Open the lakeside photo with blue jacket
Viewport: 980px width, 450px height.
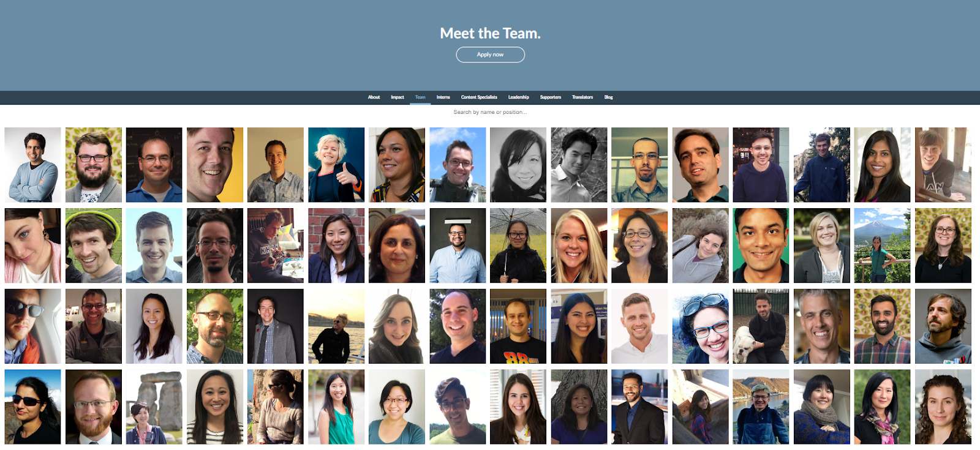(761, 407)
